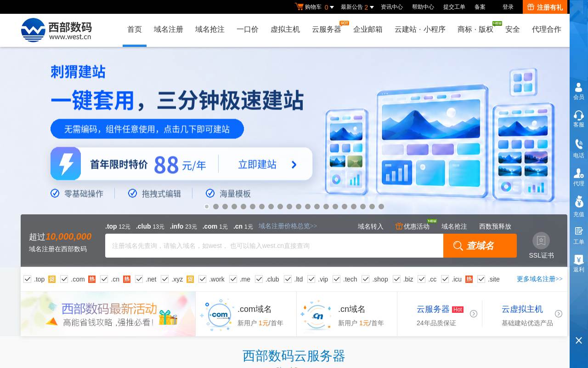Image resolution: width=588 pixels, height=368 pixels.
Task: Uncheck the .xyz domain checkbox
Action: (165, 279)
